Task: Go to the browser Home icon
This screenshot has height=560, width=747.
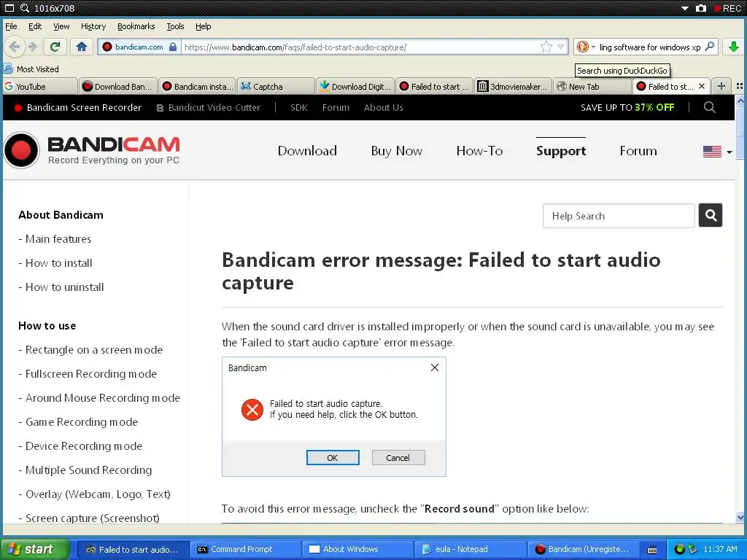Action: tap(82, 47)
